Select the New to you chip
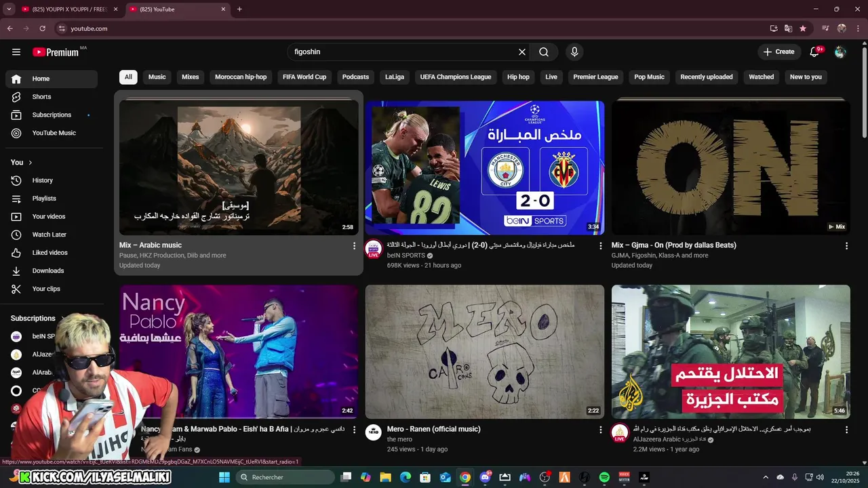 [x=806, y=77]
